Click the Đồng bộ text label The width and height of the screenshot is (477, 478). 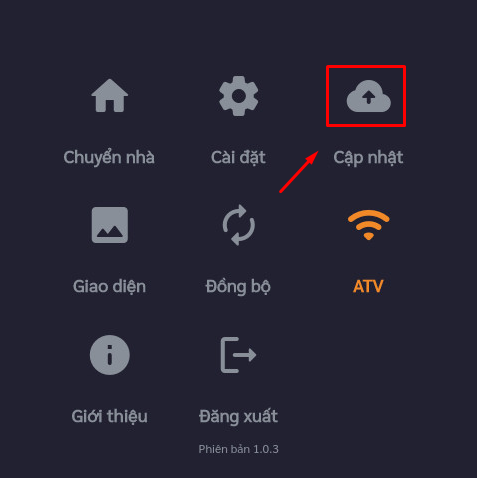(238, 287)
